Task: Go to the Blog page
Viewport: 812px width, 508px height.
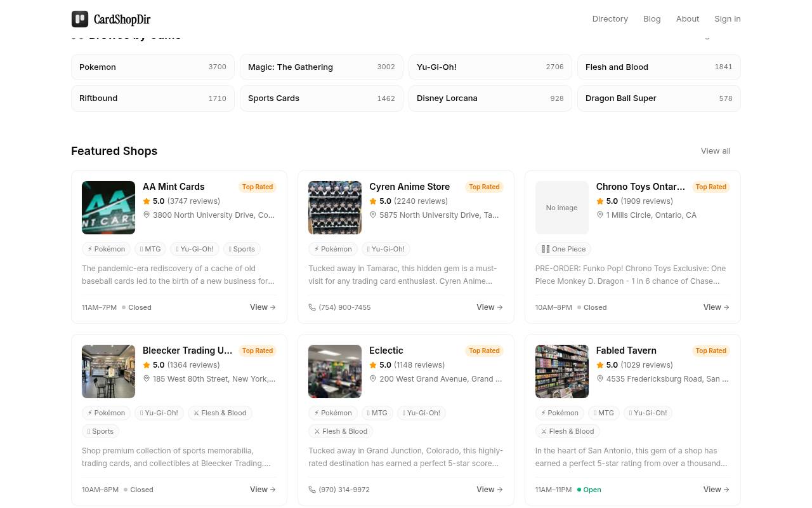Action: (652, 19)
